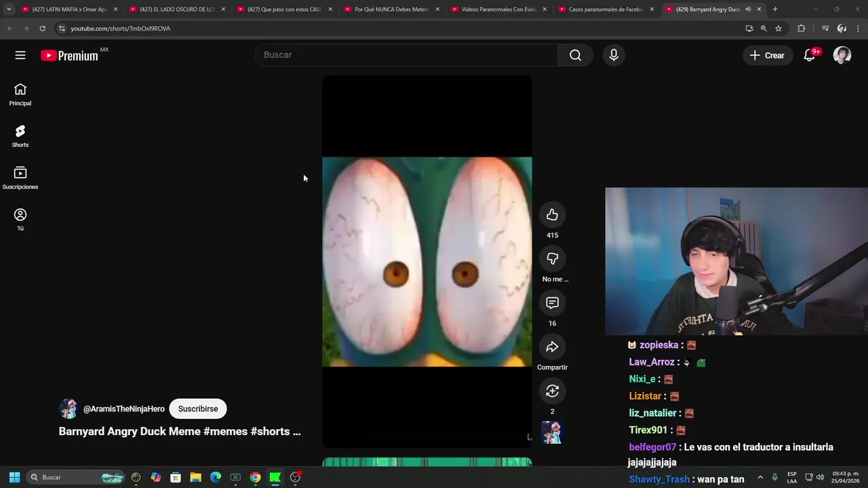Viewport: 868px width, 488px height.
Task: Click the tray microphone indicator
Action: coord(774,477)
